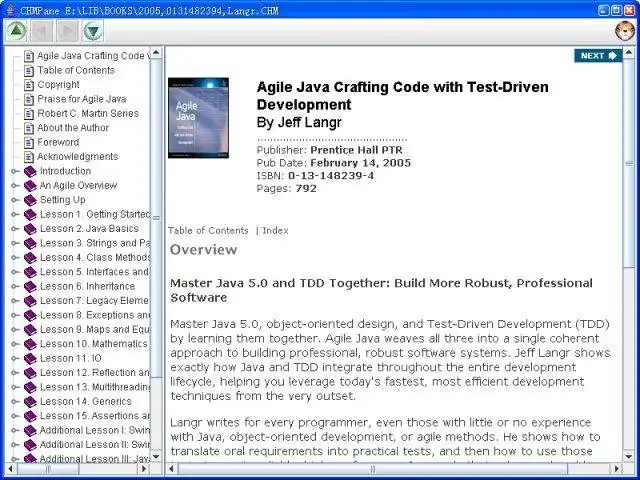This screenshot has height=480, width=640.
Task: Expand the Setting Up tree node
Action: coord(15,200)
